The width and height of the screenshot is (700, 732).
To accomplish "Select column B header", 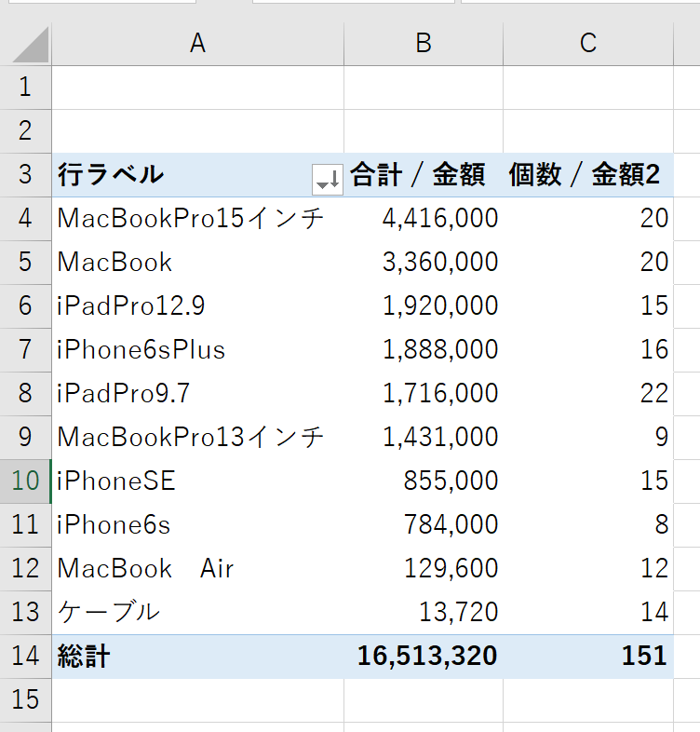I will 424,43.
